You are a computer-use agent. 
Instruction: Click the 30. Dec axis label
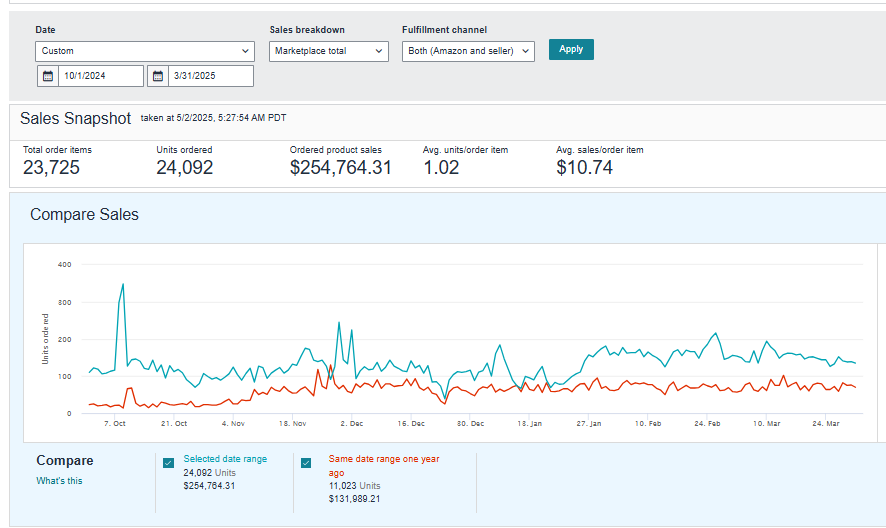click(470, 423)
